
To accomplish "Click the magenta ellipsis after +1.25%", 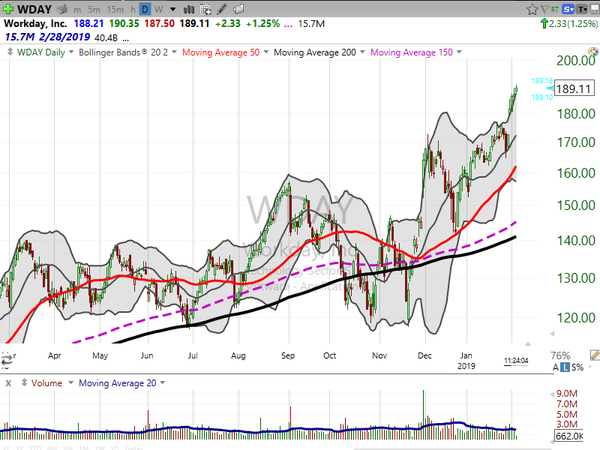I will pyautogui.click(x=289, y=25).
